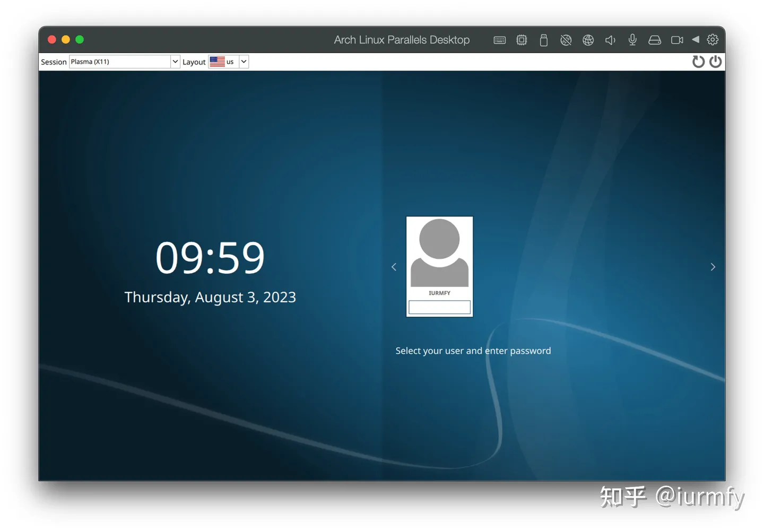Click the video camera icon
764x532 pixels.
pyautogui.click(x=677, y=40)
